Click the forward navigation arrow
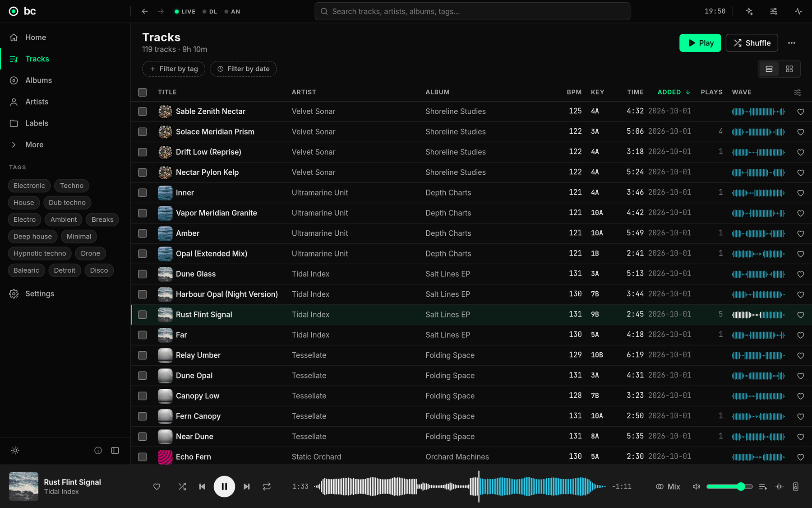 click(x=161, y=11)
